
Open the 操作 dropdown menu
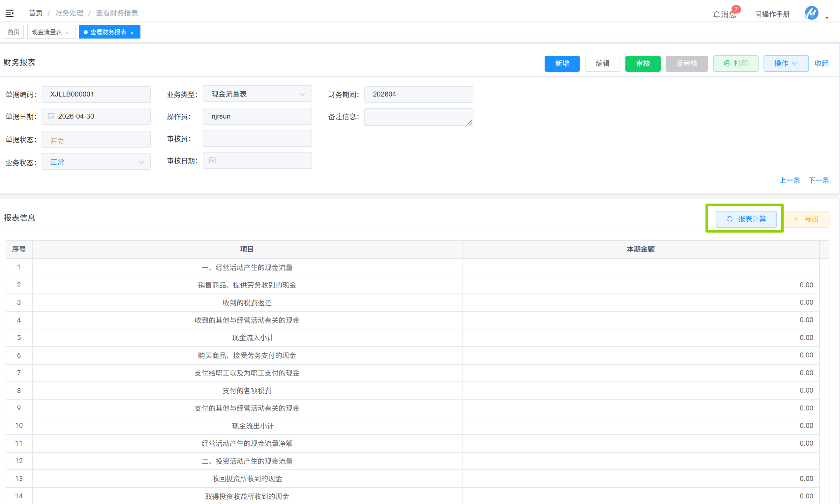pyautogui.click(x=786, y=64)
